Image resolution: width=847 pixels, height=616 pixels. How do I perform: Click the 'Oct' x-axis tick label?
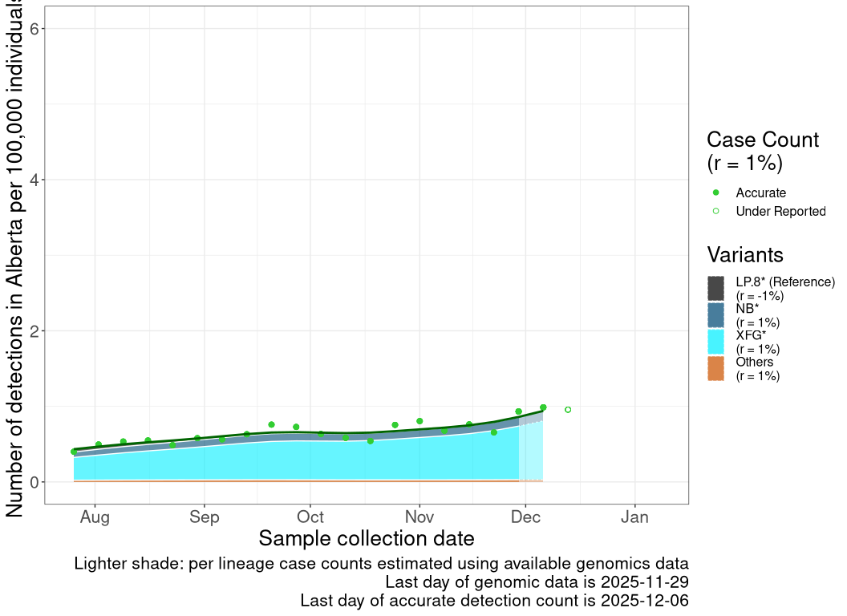(310, 517)
